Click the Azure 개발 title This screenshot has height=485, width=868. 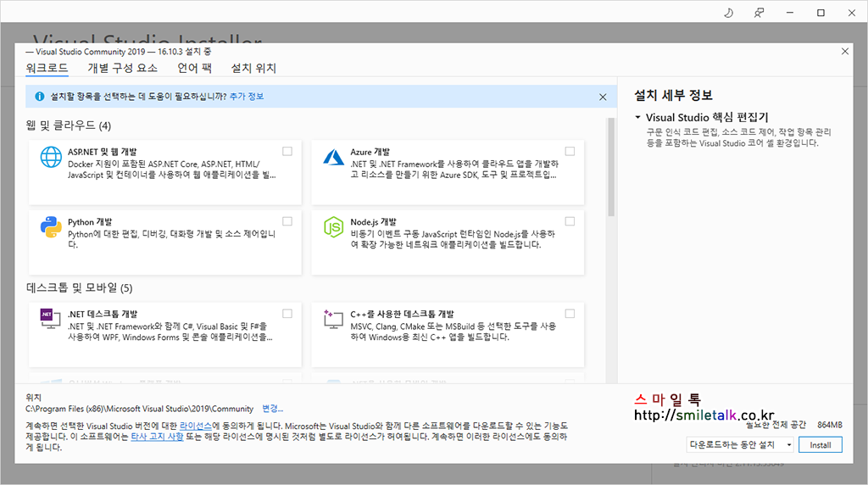[370, 152]
